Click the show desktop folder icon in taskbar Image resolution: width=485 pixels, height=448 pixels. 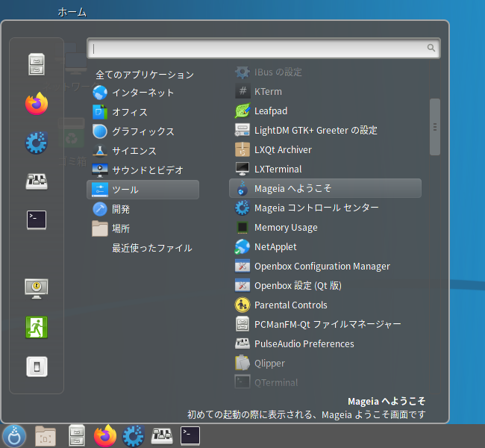tap(46, 436)
